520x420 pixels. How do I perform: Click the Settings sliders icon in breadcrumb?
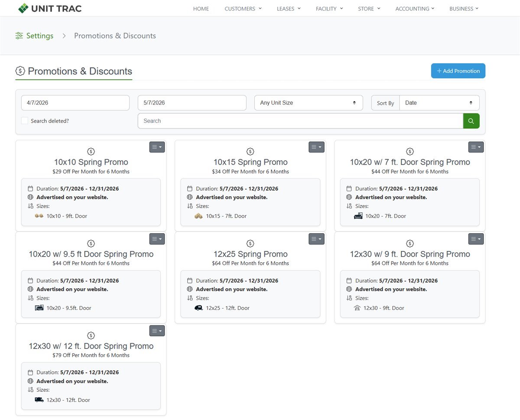tap(19, 36)
